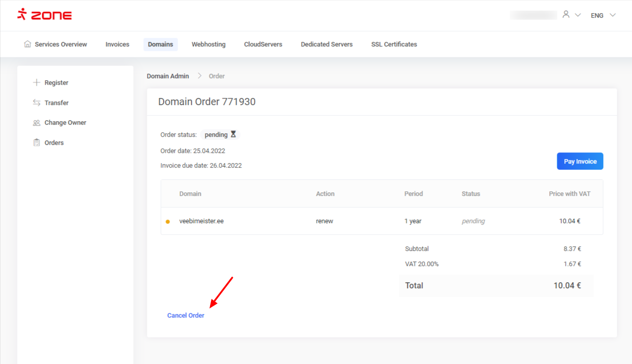Click the Cancel Order link

tap(186, 316)
